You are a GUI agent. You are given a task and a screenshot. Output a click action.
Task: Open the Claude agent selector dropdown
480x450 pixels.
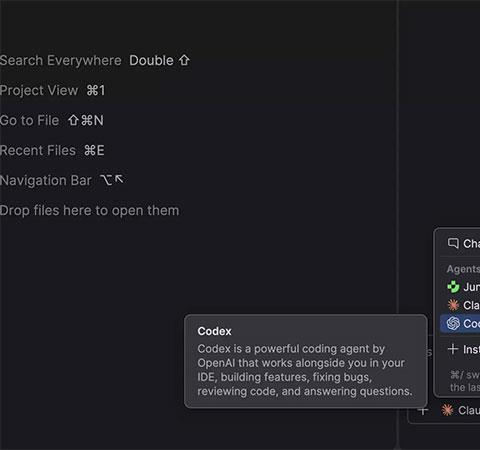[x=460, y=410]
